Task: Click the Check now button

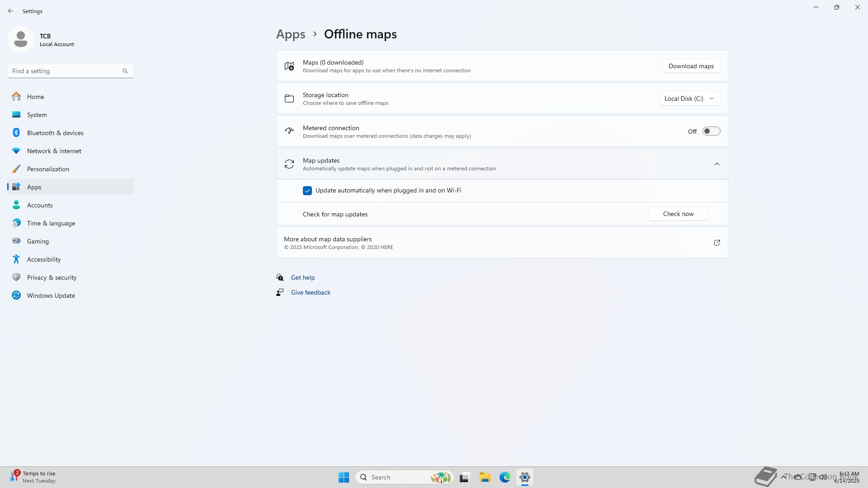Action: [678, 214]
